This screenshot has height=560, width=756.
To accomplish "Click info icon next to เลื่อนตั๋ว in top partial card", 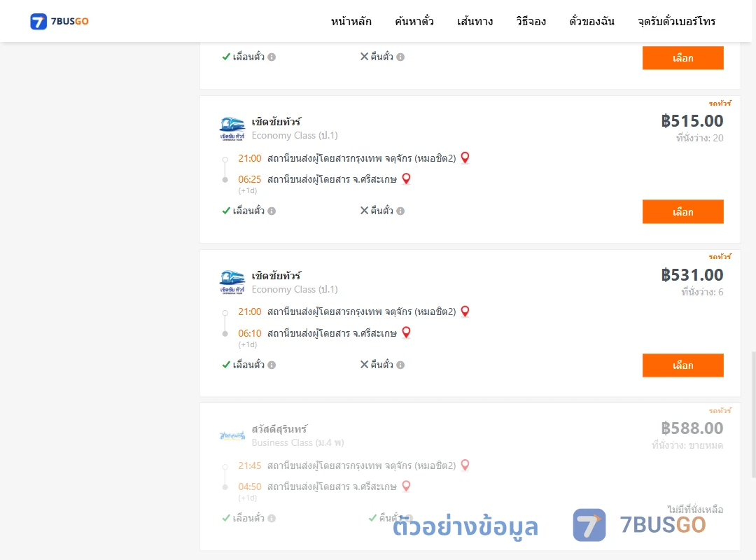I will 272,57.
